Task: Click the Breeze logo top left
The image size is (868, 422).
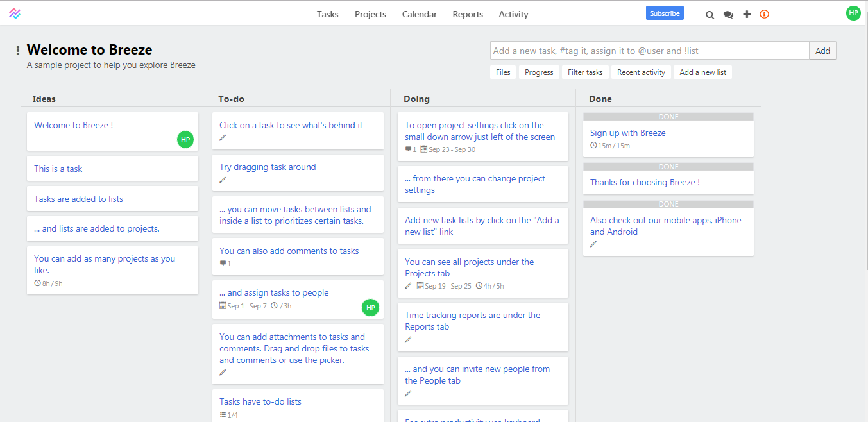Action: pyautogui.click(x=15, y=12)
